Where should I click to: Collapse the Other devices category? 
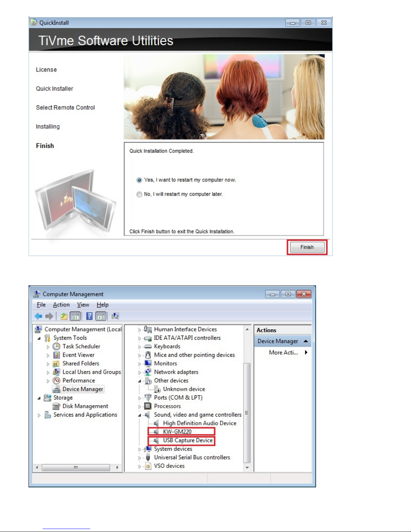(140, 381)
